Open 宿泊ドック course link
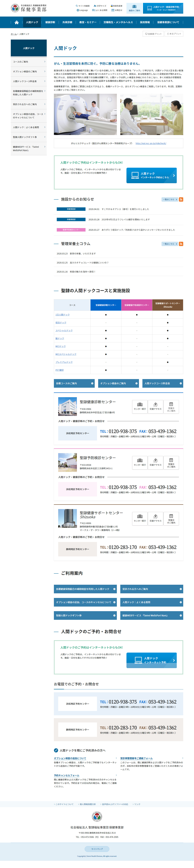 click(61, 323)
